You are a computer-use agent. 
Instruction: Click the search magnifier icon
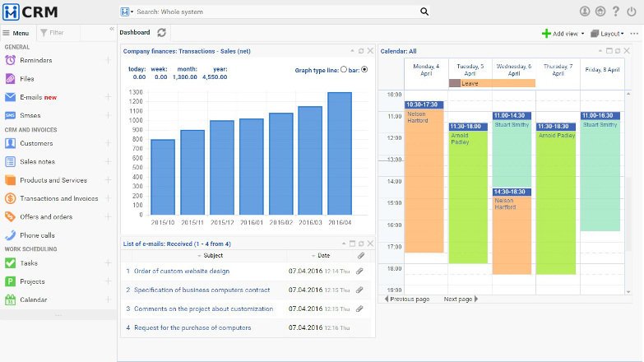click(x=424, y=12)
